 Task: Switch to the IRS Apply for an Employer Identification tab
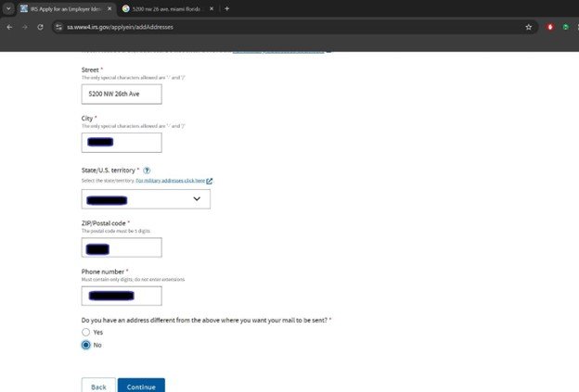[63, 8]
